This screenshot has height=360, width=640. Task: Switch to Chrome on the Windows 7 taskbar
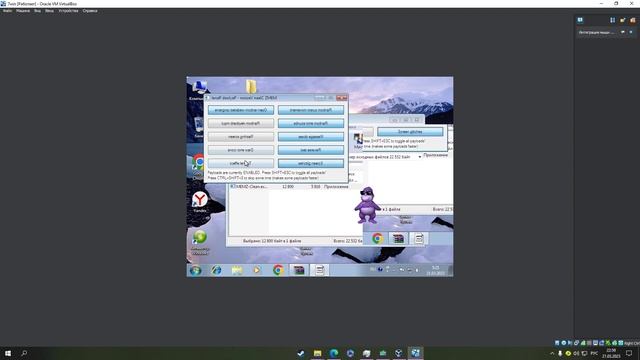pyautogui.click(x=278, y=270)
